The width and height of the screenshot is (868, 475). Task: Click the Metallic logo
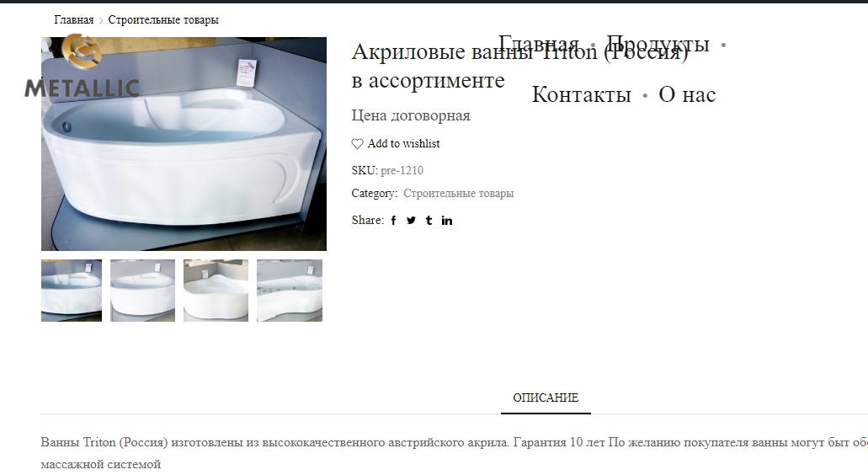(x=82, y=66)
